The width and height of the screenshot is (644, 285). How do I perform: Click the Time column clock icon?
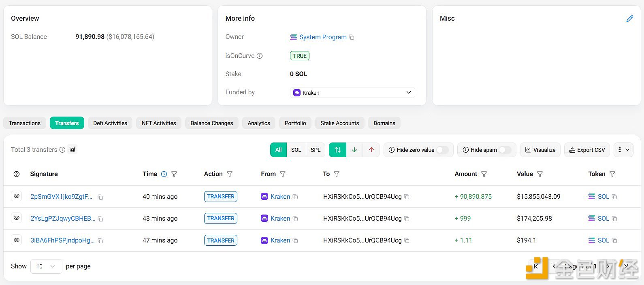[x=164, y=174]
